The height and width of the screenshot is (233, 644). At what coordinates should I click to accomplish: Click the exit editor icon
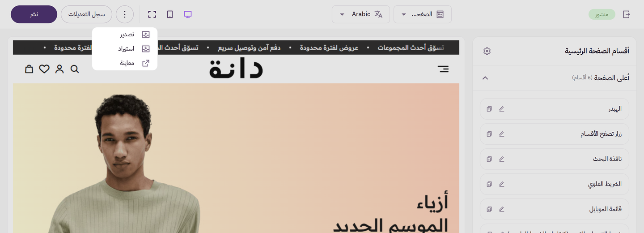627,14
